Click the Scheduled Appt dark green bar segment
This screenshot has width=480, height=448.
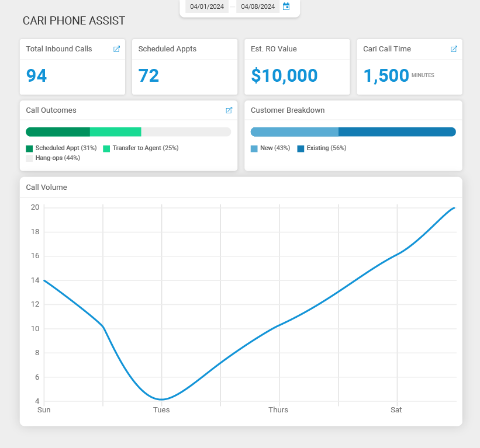point(58,132)
